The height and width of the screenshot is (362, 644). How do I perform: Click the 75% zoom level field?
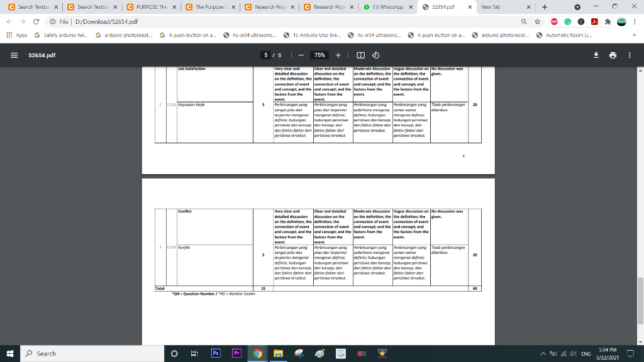(319, 55)
